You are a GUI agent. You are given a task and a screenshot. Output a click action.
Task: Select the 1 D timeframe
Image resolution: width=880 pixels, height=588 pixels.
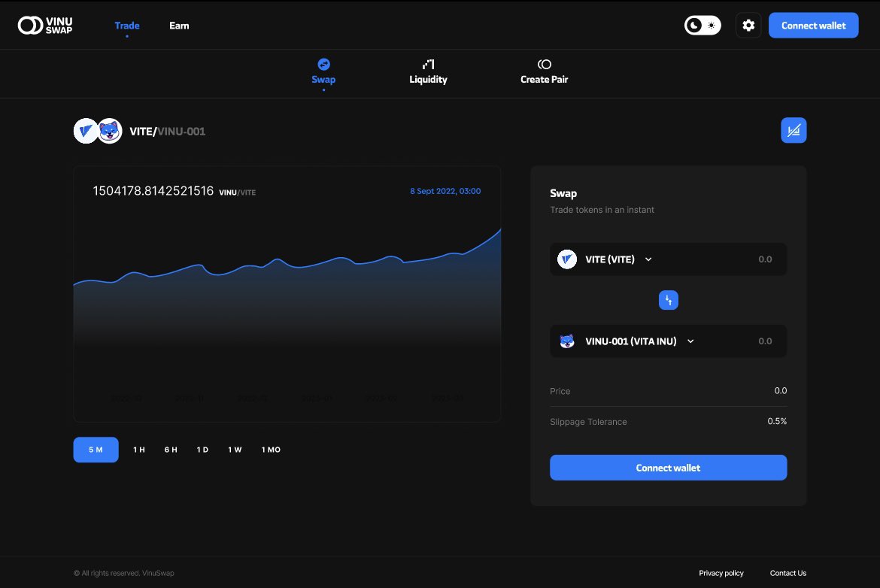tap(202, 449)
